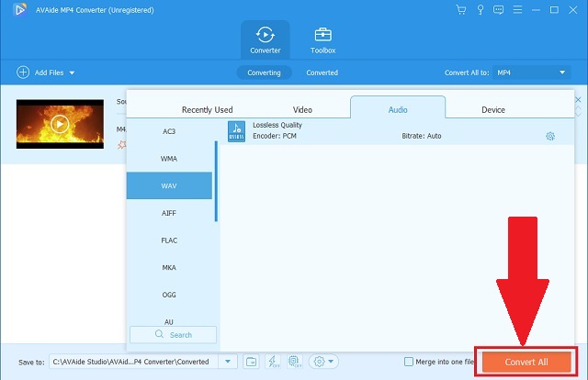
Task: Show the Converted list
Action: coord(322,73)
